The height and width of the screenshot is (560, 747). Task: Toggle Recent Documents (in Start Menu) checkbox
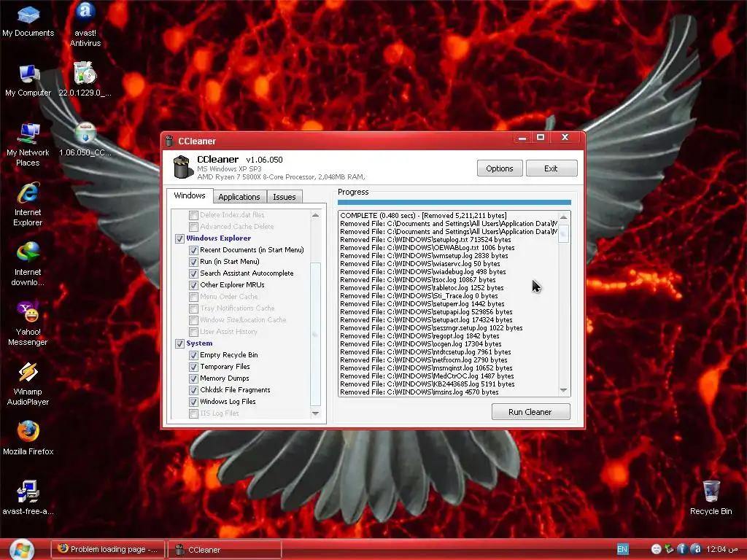193,250
